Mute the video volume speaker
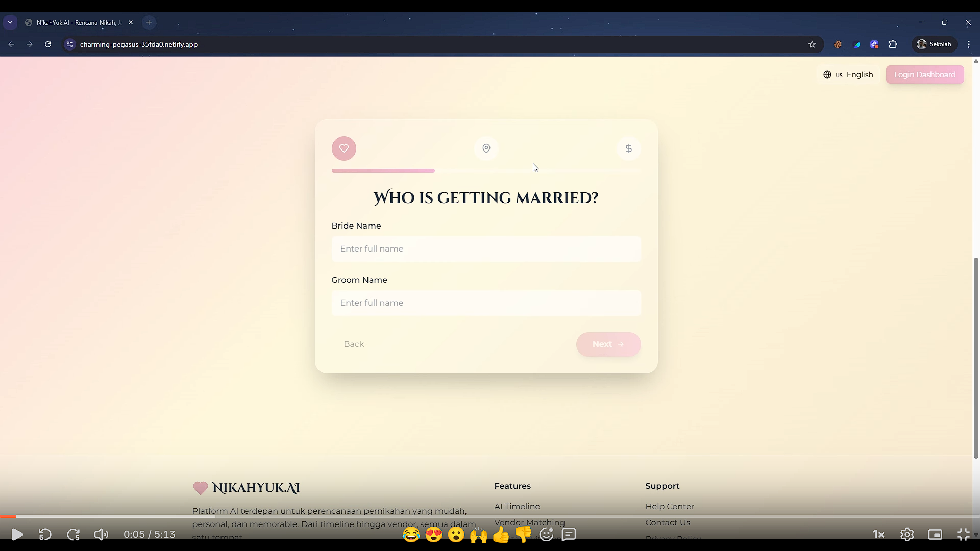The height and width of the screenshot is (551, 980). tap(101, 534)
